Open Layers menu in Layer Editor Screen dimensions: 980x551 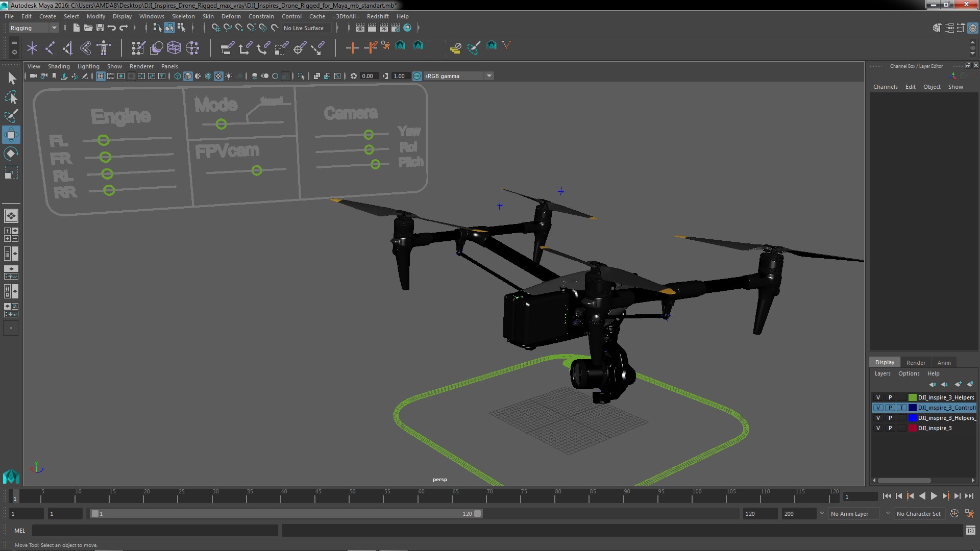[x=882, y=373]
